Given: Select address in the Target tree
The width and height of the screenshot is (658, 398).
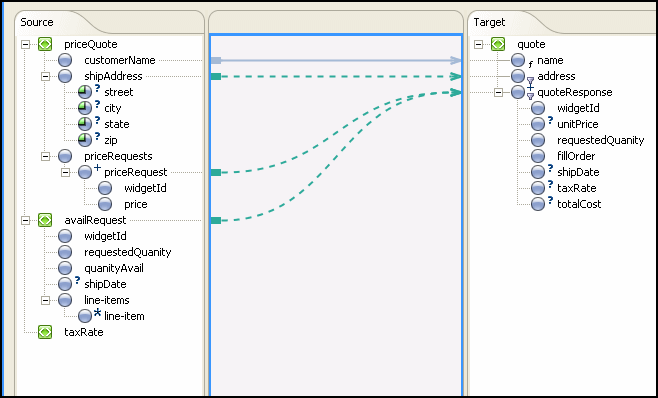Looking at the screenshot, I should click(556, 76).
